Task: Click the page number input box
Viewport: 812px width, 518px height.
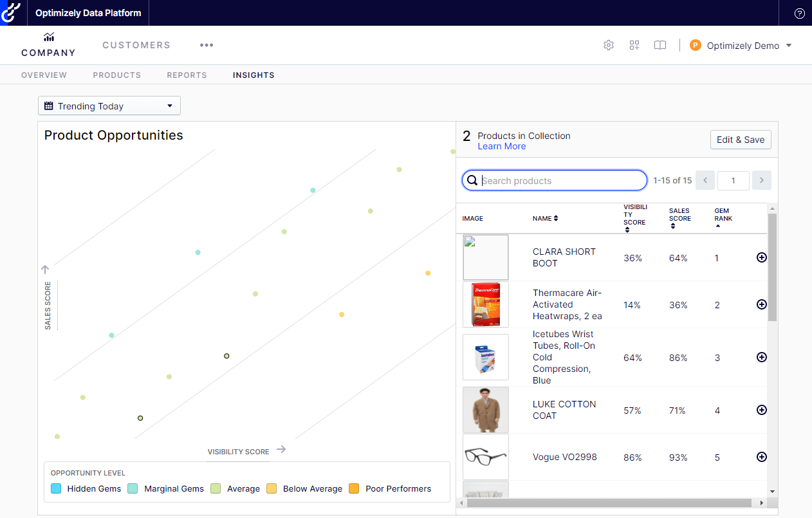Action: click(x=734, y=181)
